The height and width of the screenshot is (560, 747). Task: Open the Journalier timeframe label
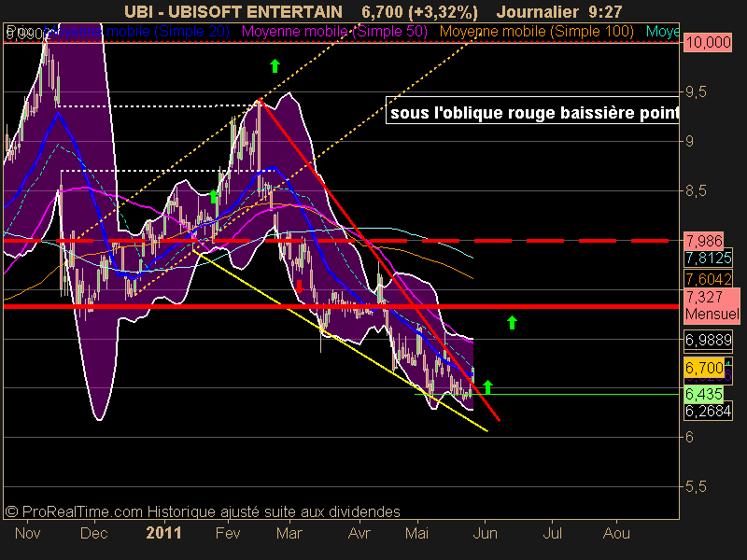(x=537, y=11)
